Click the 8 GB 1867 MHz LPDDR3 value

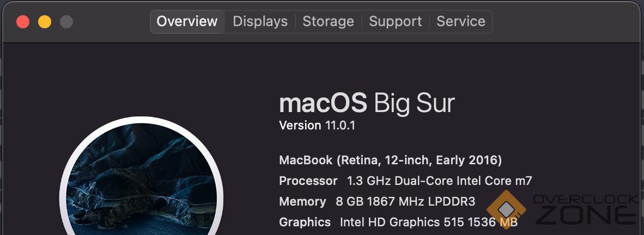coord(405,202)
